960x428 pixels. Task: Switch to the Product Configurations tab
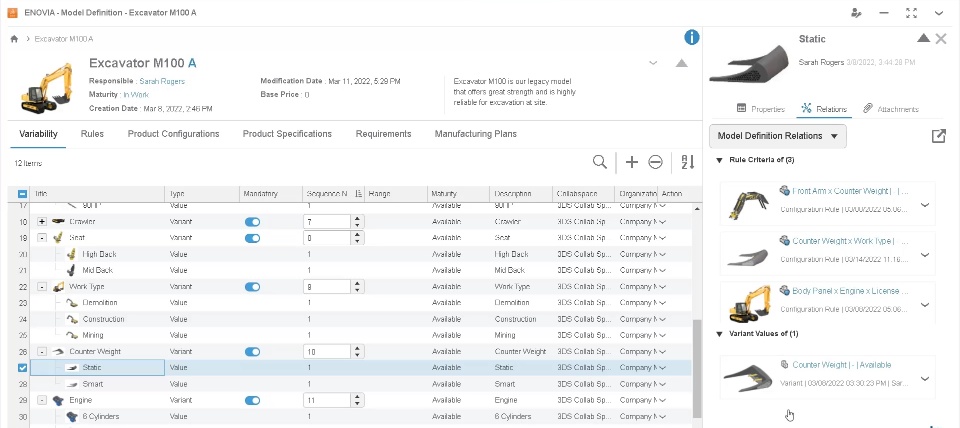click(x=173, y=134)
